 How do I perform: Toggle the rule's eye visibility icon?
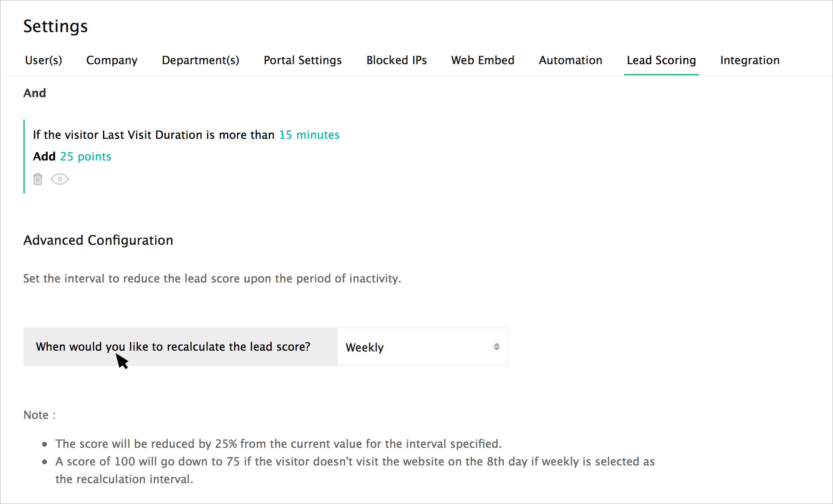[60, 179]
